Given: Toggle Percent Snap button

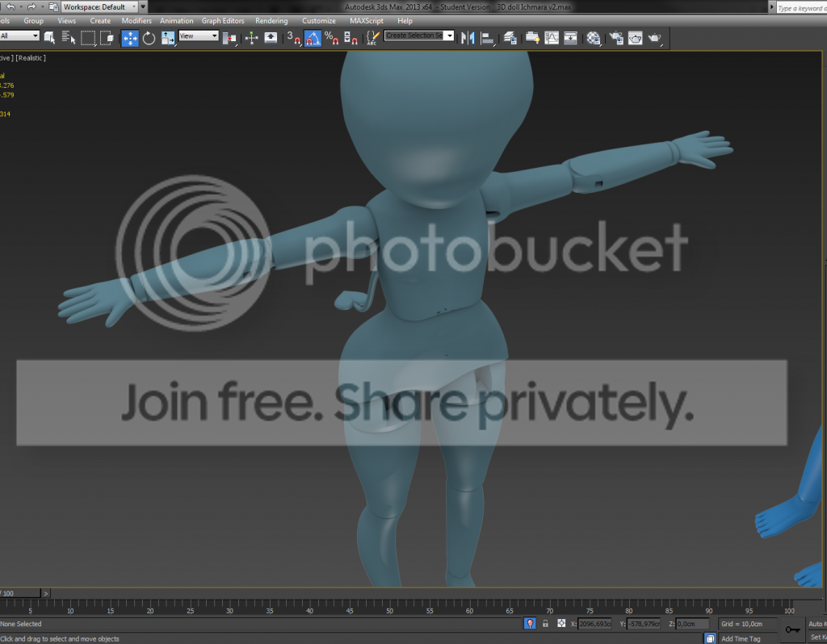Looking at the screenshot, I should [x=332, y=38].
